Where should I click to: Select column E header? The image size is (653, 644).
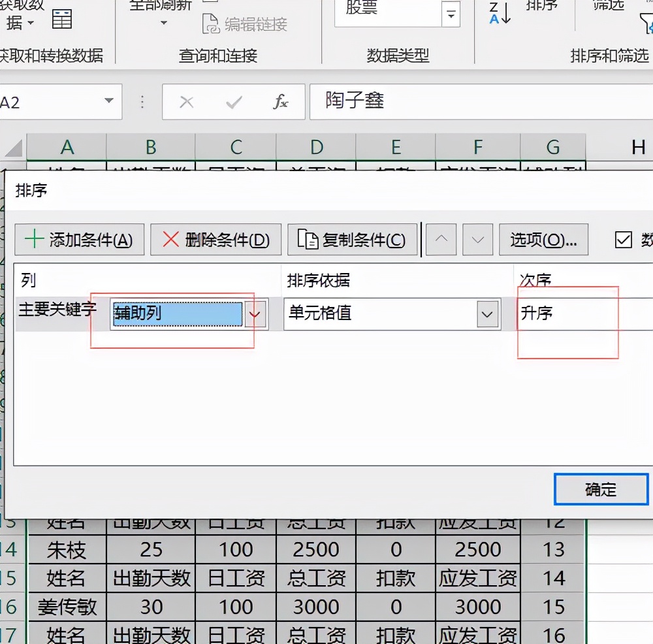(x=396, y=147)
